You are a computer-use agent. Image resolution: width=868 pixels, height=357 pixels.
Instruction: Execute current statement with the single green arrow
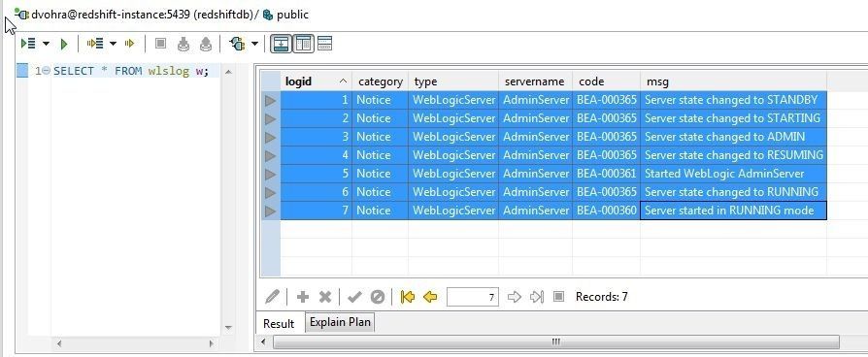[x=64, y=44]
